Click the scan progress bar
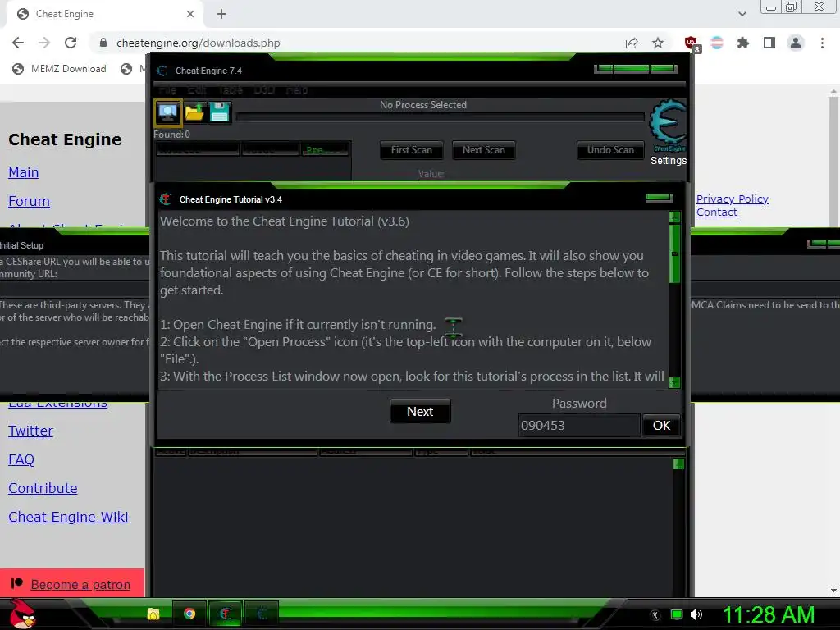The height and width of the screenshot is (630, 840). (441, 117)
